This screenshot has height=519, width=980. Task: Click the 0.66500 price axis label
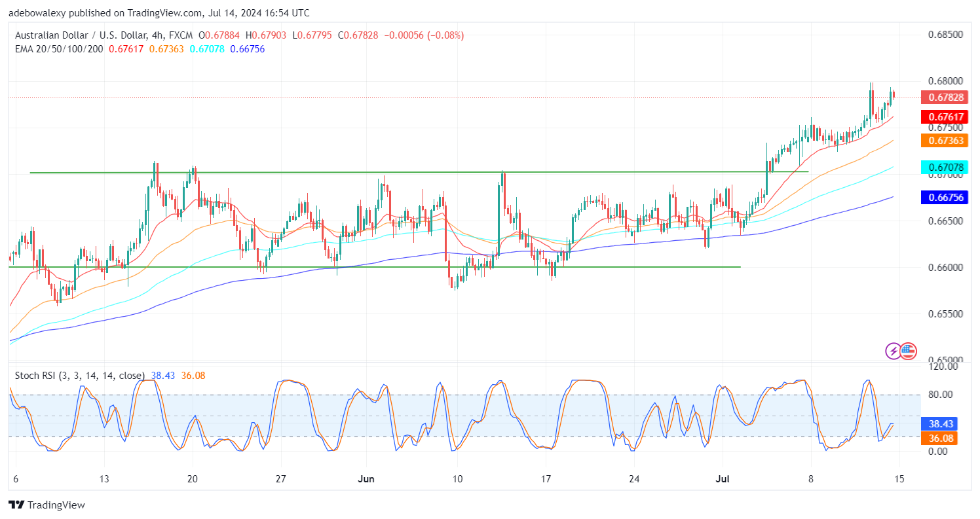tap(944, 221)
